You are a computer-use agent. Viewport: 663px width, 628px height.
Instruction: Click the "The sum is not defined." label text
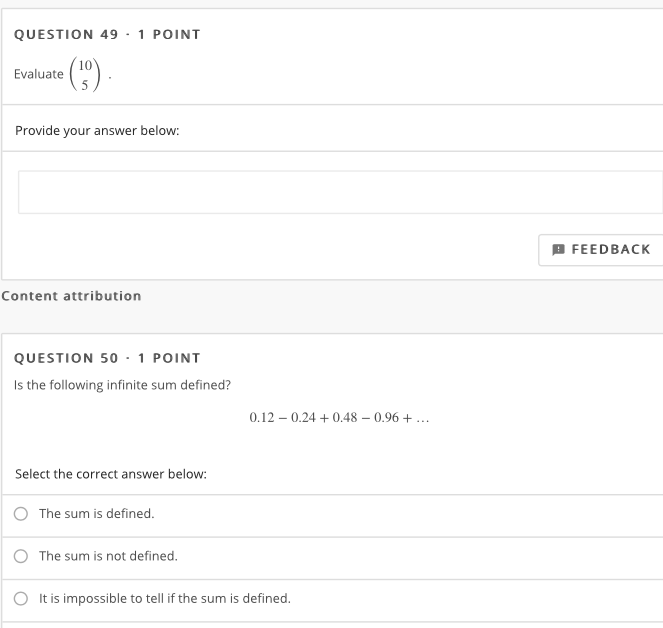[x=108, y=556]
